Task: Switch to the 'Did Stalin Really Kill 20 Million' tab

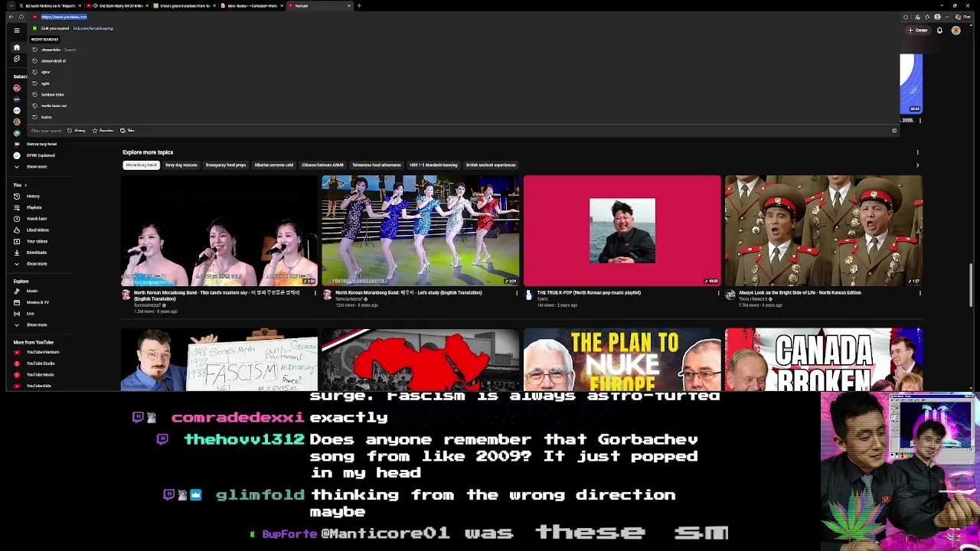Action: click(118, 6)
